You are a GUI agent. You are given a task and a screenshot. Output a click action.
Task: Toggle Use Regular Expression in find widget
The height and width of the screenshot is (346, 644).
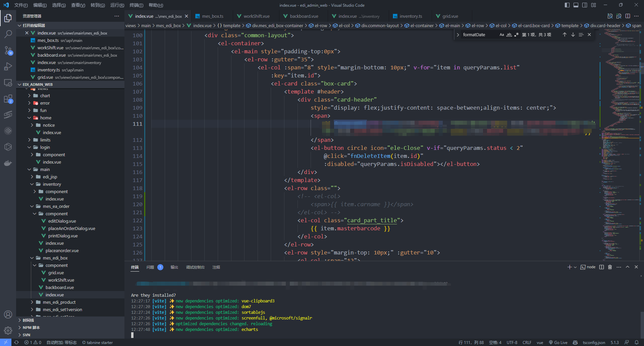click(x=517, y=35)
